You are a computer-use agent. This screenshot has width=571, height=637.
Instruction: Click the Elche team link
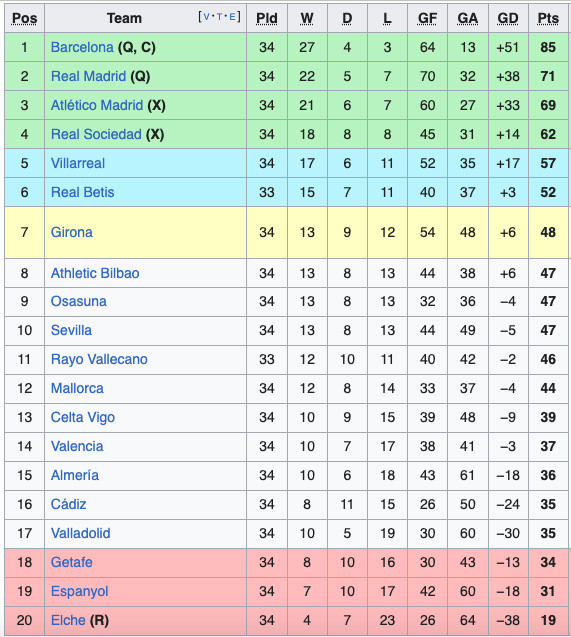pyautogui.click(x=68, y=620)
